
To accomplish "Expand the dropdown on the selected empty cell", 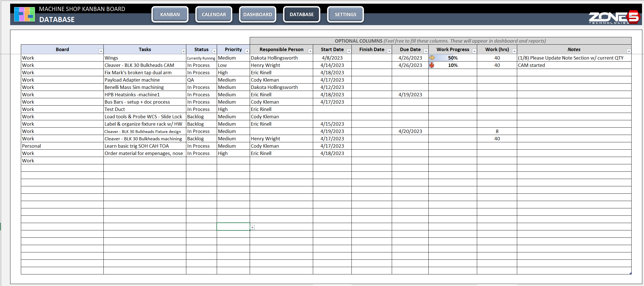I will pos(253,227).
